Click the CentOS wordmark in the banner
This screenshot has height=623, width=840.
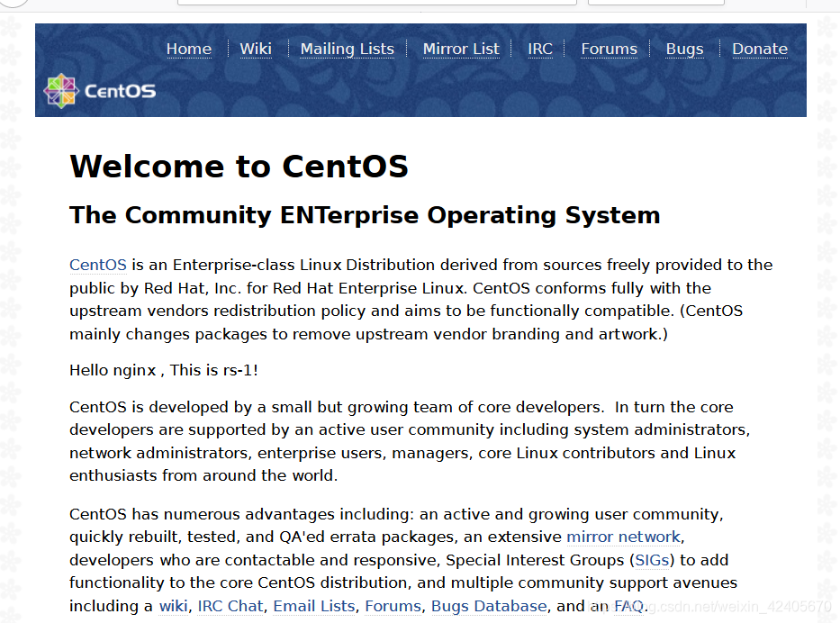[120, 91]
